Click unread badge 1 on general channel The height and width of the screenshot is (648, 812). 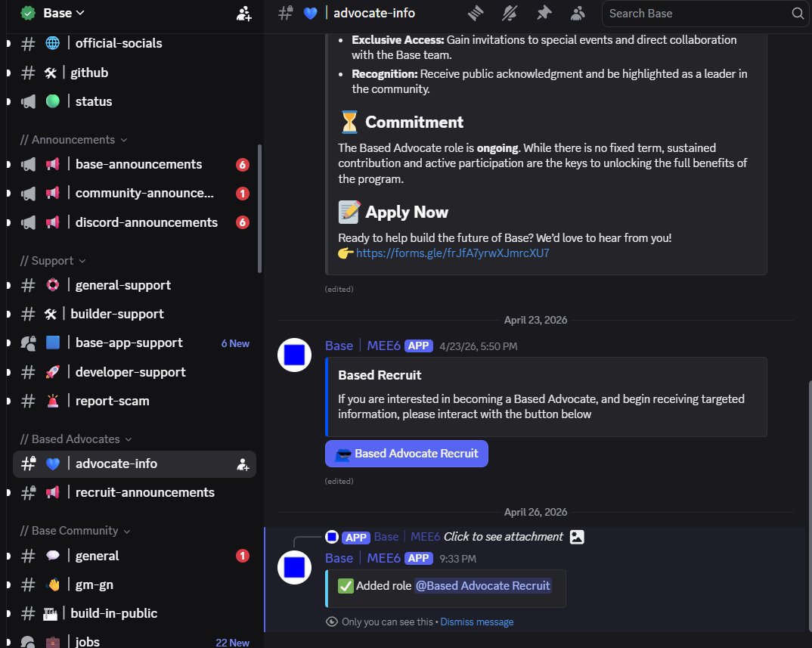[x=243, y=557]
